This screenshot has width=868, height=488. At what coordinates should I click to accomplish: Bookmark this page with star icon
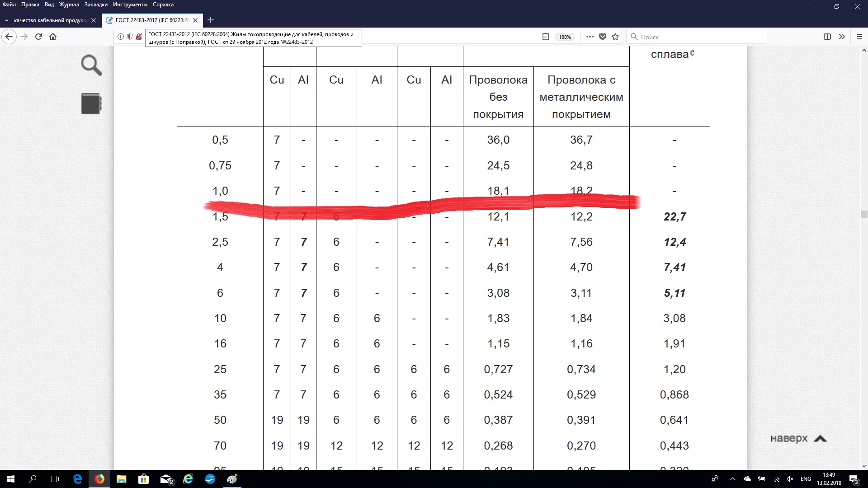click(x=615, y=37)
